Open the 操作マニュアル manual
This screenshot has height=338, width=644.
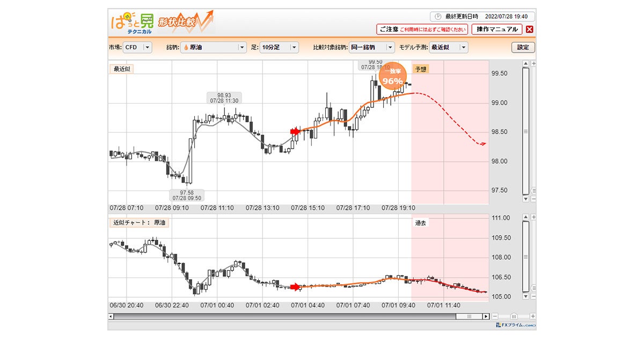coord(497,30)
